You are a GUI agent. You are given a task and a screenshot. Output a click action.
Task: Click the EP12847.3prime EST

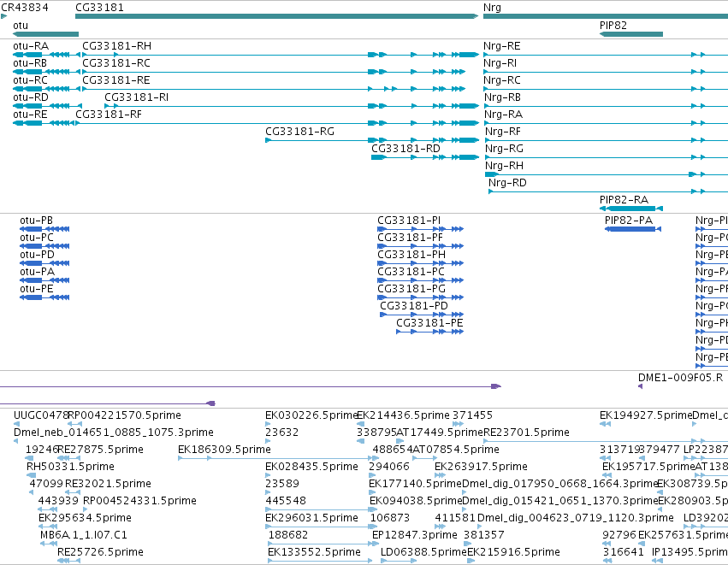[376, 544]
